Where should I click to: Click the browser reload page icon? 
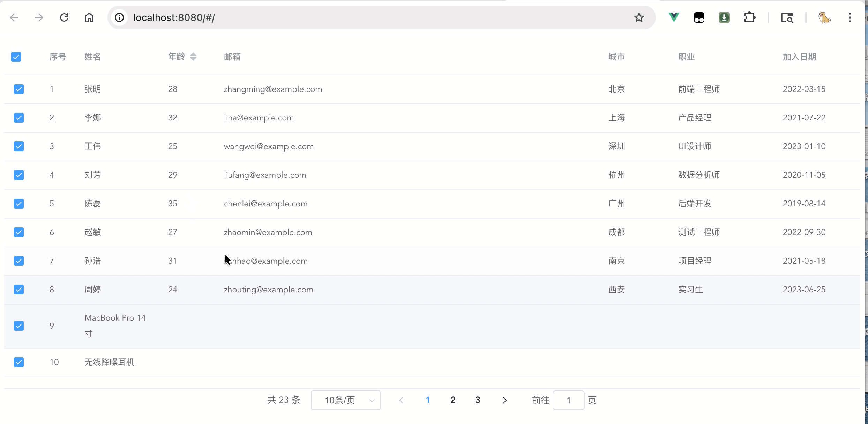click(x=64, y=17)
